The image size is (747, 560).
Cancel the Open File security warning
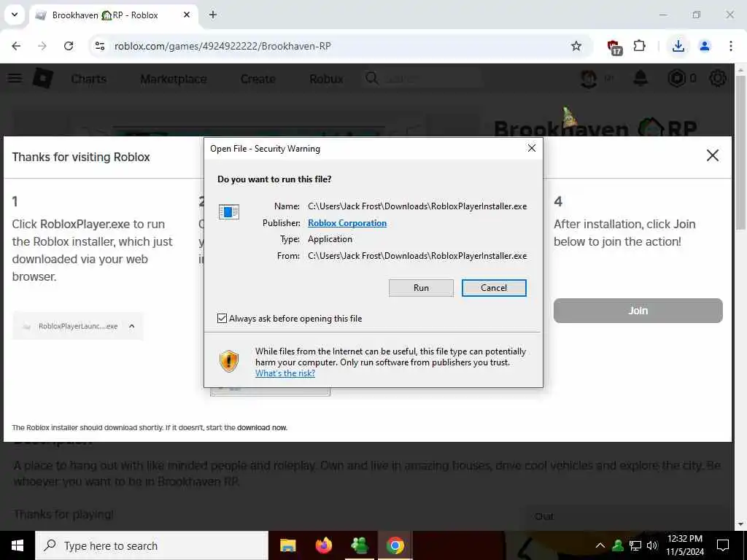click(x=494, y=287)
